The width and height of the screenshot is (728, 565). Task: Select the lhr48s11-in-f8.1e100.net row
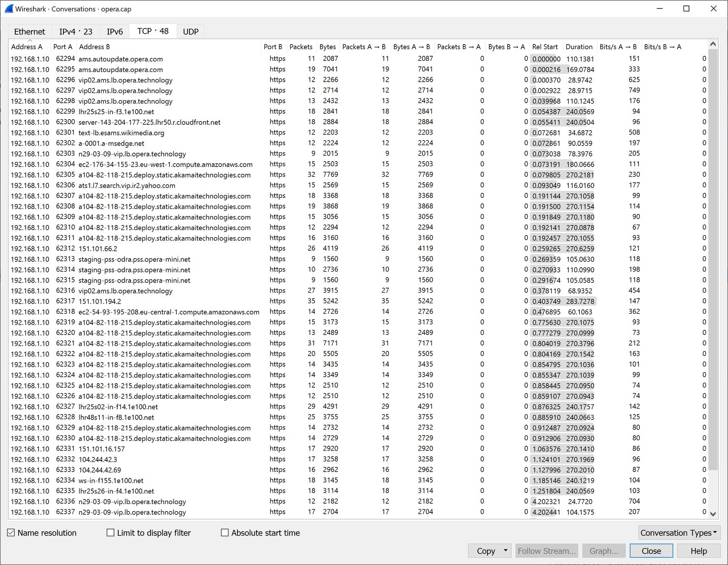coord(358,417)
